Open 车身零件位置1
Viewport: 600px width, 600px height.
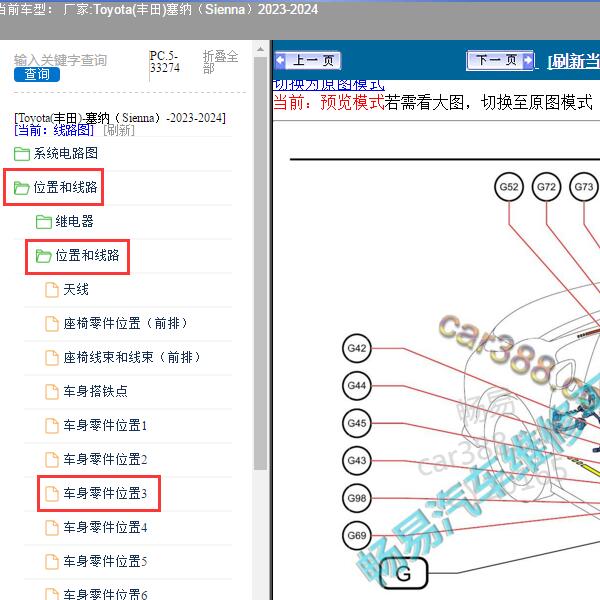(105, 425)
